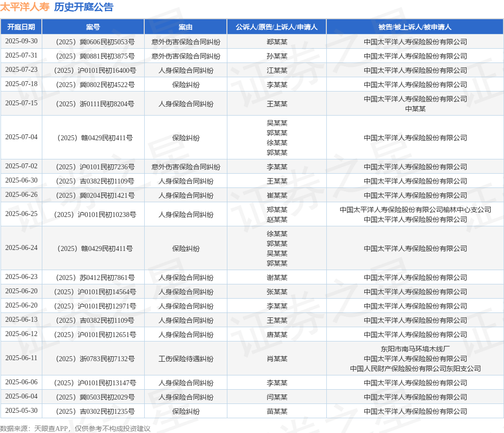Click case number 吉0302民初1235号
The image size is (504, 433).
click(95, 411)
